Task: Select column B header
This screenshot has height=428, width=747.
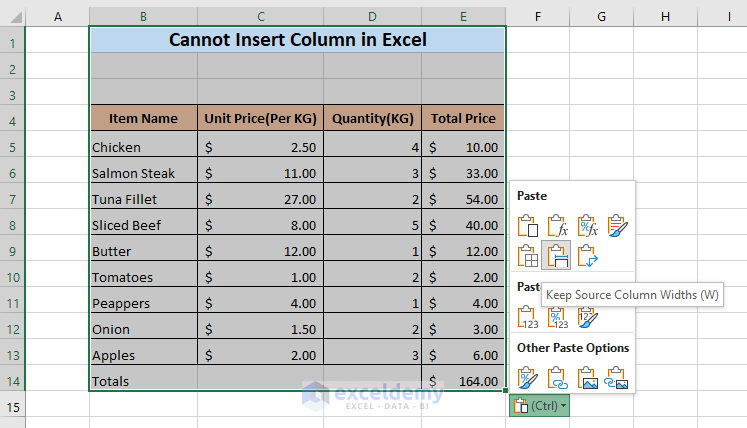Action: (143, 17)
